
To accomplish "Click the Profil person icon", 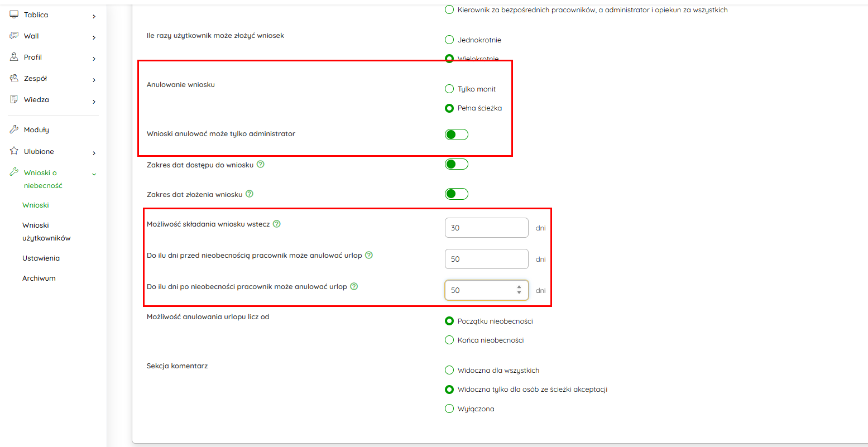I will pos(14,57).
